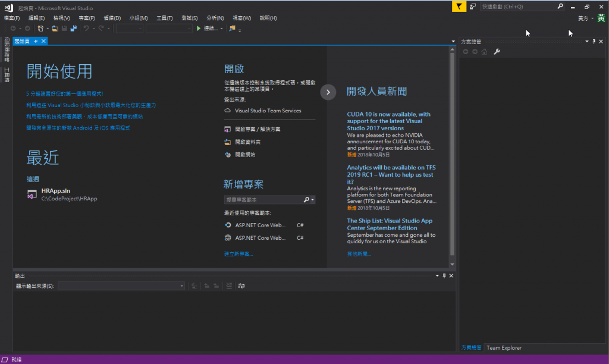Screen dimensions: 609x364
Task: Open the yellow notifications flag icon
Action: [459, 6]
